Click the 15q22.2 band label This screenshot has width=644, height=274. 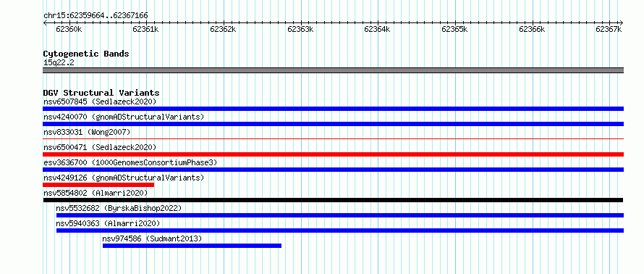tap(59, 63)
